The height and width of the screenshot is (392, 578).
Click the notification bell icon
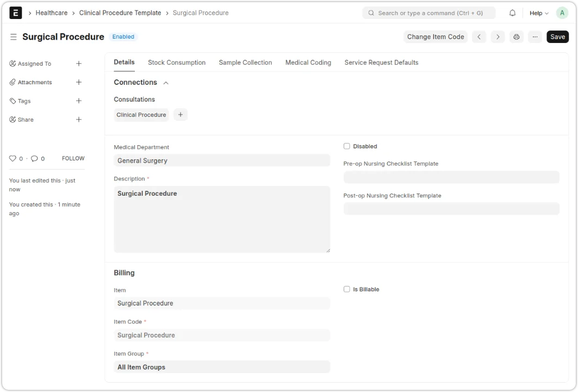click(x=512, y=13)
